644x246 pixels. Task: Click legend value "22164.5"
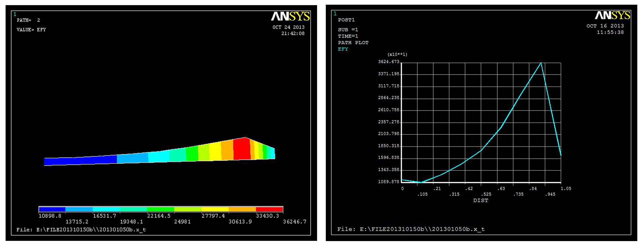[159, 216]
